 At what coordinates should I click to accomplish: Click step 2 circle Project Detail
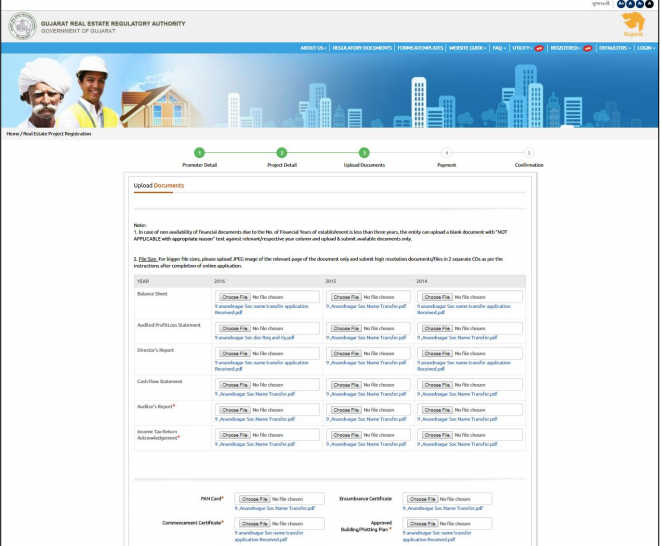282,153
